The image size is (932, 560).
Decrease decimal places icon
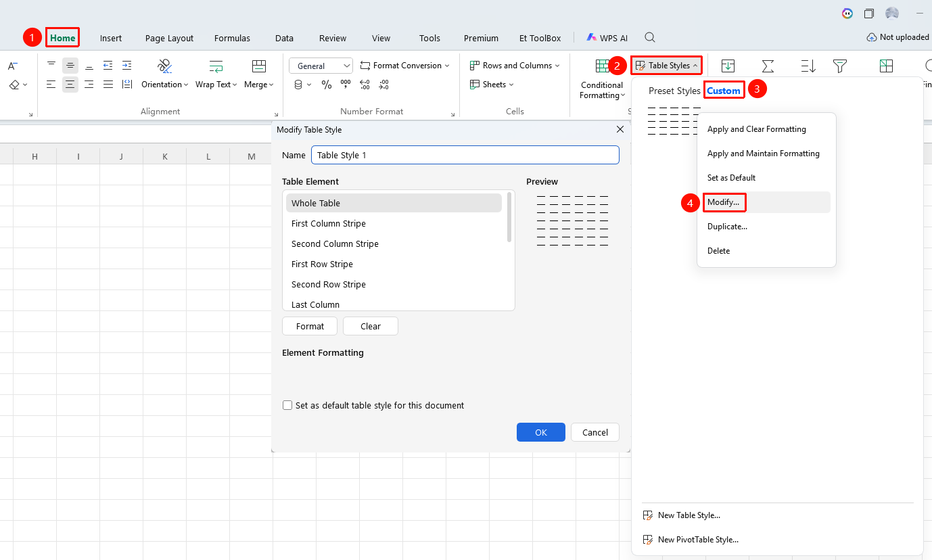383,85
